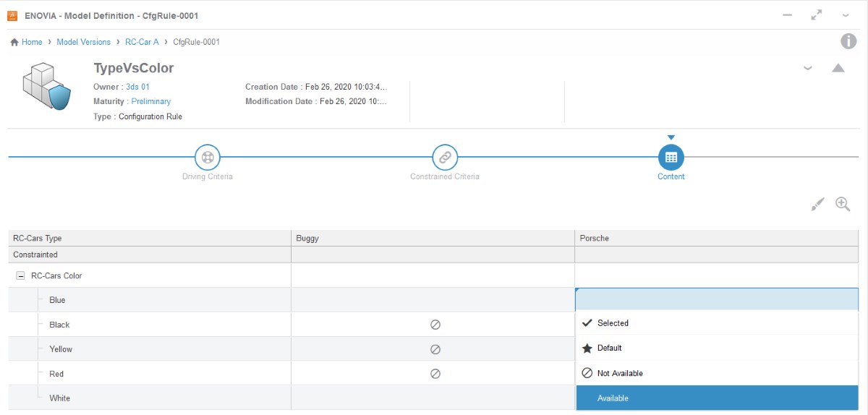Click the Creation Date value

(x=346, y=87)
